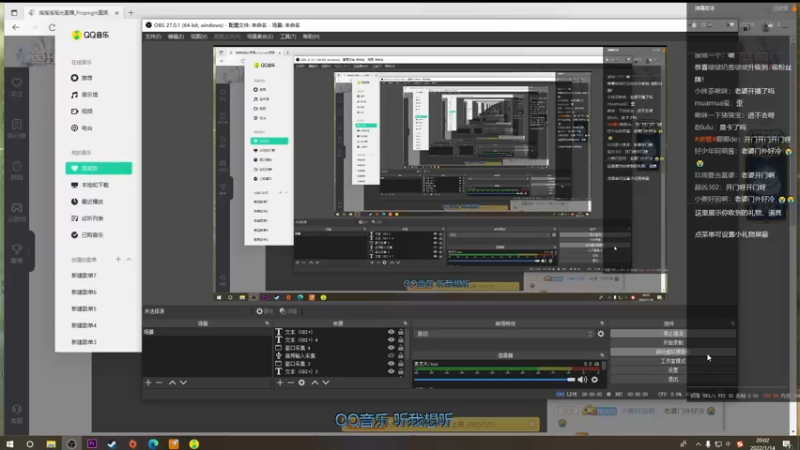
Task: Toggle visibility of 文本 (GDI+) 4 source
Action: click(391, 339)
